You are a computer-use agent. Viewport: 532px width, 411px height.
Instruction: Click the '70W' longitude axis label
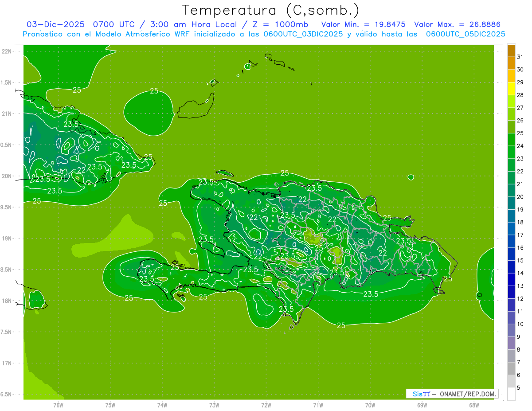[370, 405]
